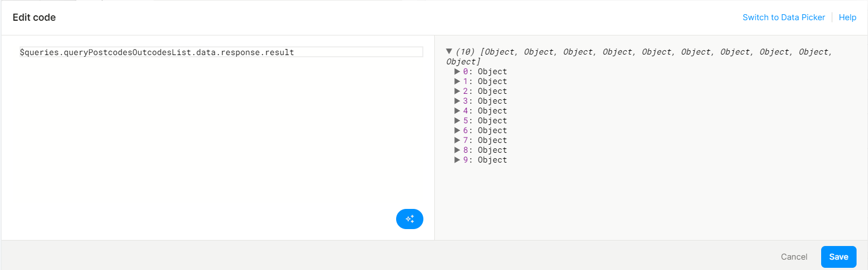This screenshot has width=868, height=270.
Task: Save the code changes
Action: pos(839,257)
